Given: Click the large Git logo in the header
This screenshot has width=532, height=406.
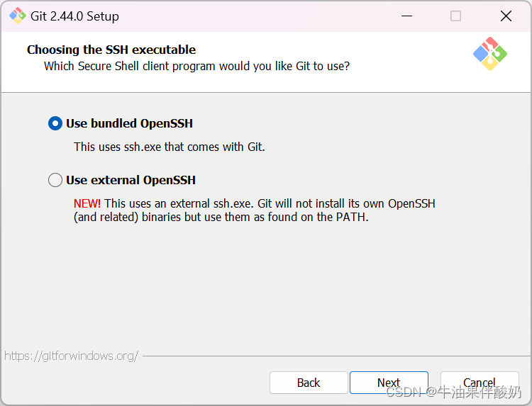Looking at the screenshot, I should [490, 54].
